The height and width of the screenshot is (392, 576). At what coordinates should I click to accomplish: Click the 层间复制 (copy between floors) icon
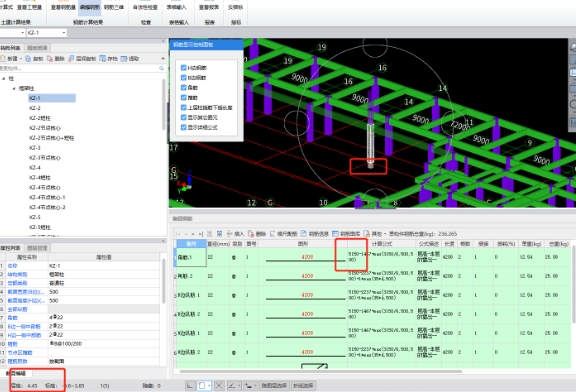[71, 58]
